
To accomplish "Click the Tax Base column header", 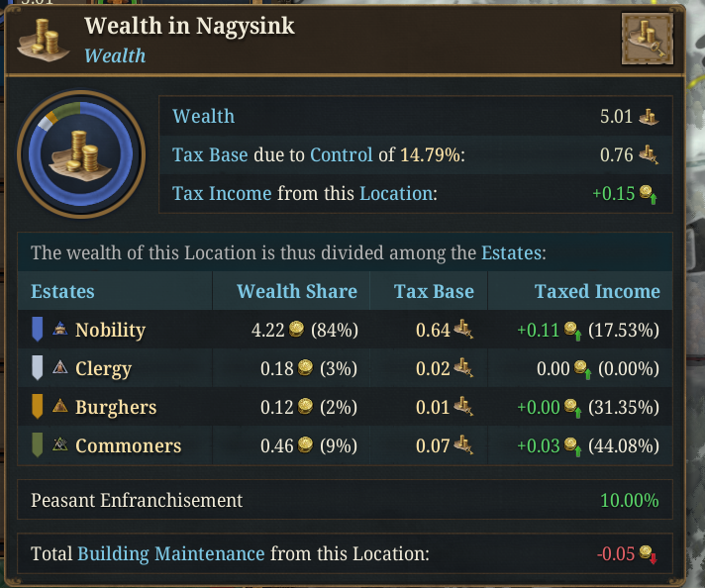I will pyautogui.click(x=434, y=291).
